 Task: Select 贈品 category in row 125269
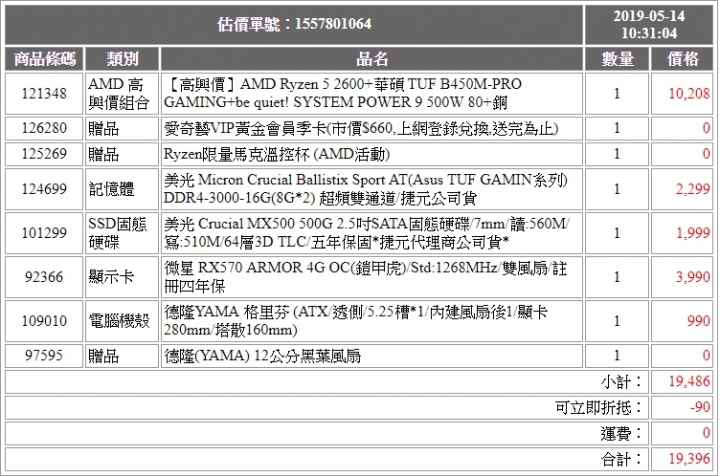(x=103, y=154)
